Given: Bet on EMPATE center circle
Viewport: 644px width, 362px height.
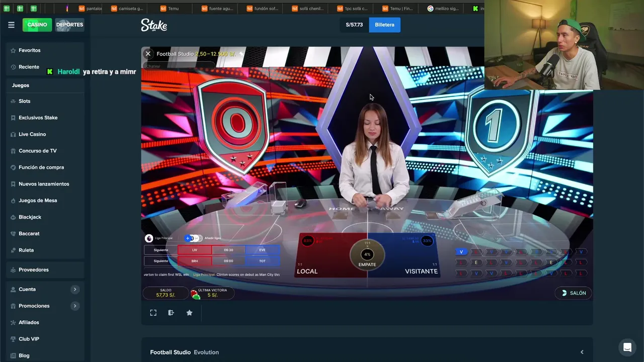Looking at the screenshot, I should [367, 255].
